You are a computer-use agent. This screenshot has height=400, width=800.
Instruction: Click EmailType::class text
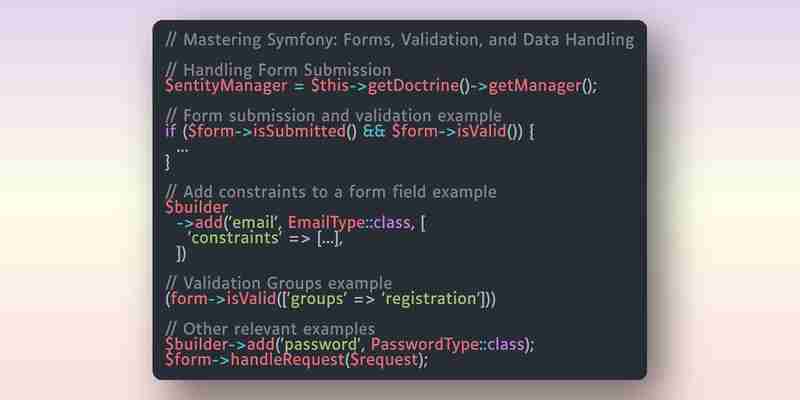(x=349, y=222)
